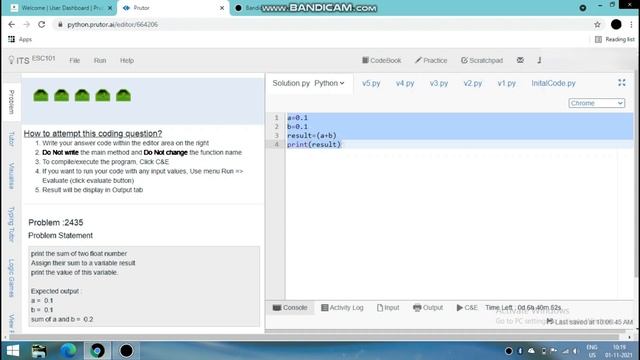Open volume control in system tray
The image size is (640, 360).
[x=575, y=351]
